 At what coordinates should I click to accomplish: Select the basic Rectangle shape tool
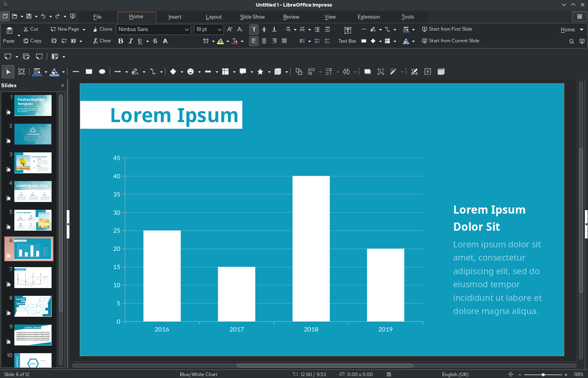pyautogui.click(x=89, y=71)
